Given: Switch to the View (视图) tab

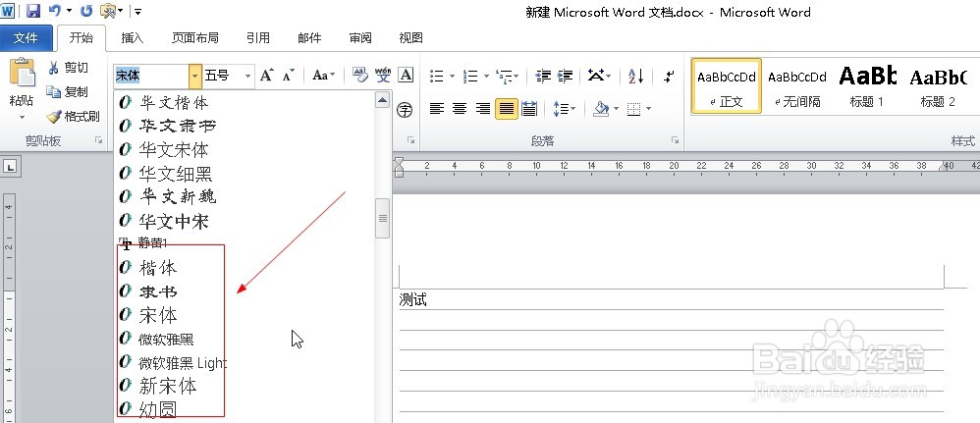Looking at the screenshot, I should (410, 38).
